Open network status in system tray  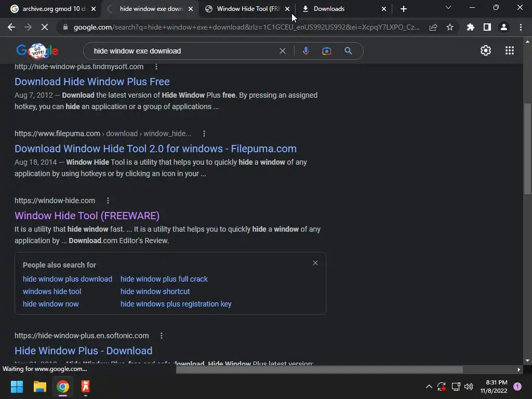pos(456,387)
